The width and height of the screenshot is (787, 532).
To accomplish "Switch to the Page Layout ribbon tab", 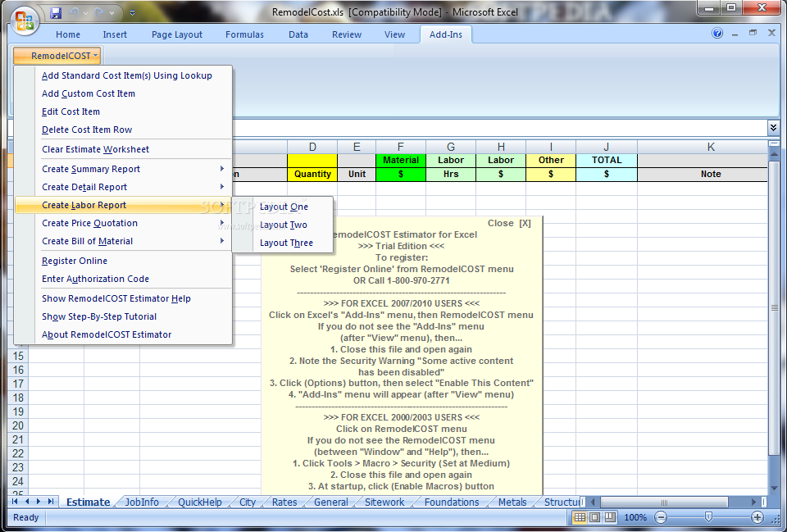I will pyautogui.click(x=177, y=34).
